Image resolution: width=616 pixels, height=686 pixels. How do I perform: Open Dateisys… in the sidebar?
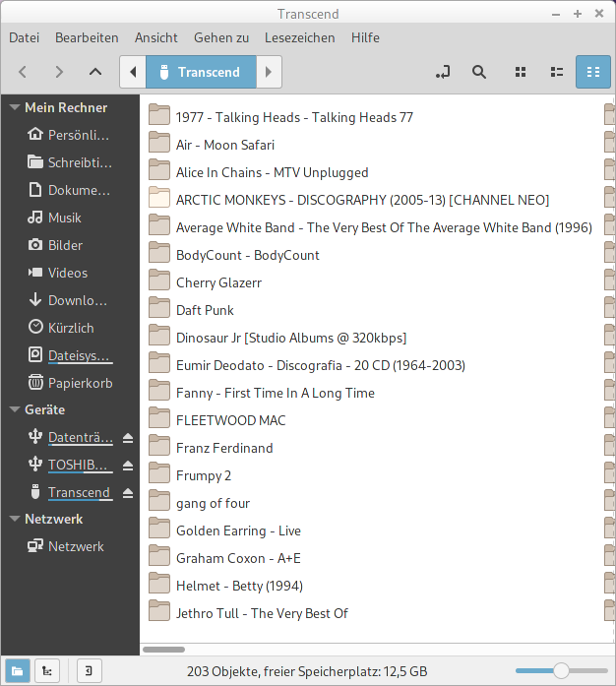click(x=70, y=355)
